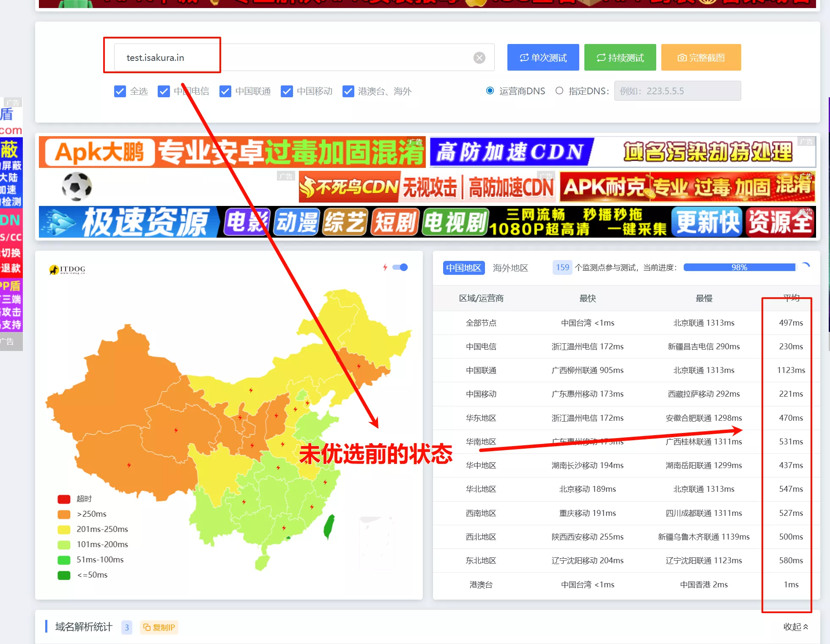Sort by the 最慢 column header

704,299
